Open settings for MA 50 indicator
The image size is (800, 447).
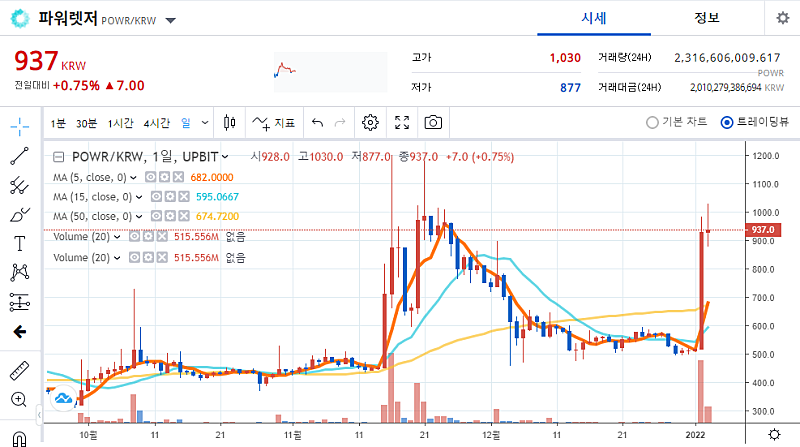pos(170,216)
